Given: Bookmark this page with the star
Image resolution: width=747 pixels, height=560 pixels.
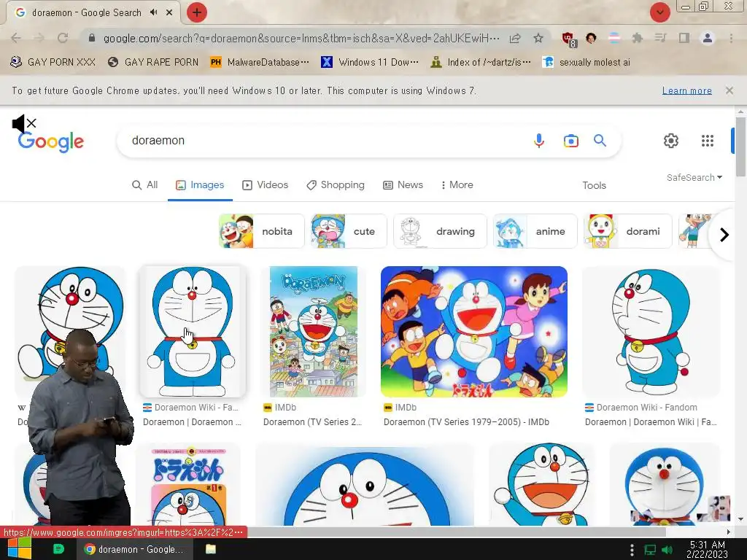Looking at the screenshot, I should click(538, 38).
